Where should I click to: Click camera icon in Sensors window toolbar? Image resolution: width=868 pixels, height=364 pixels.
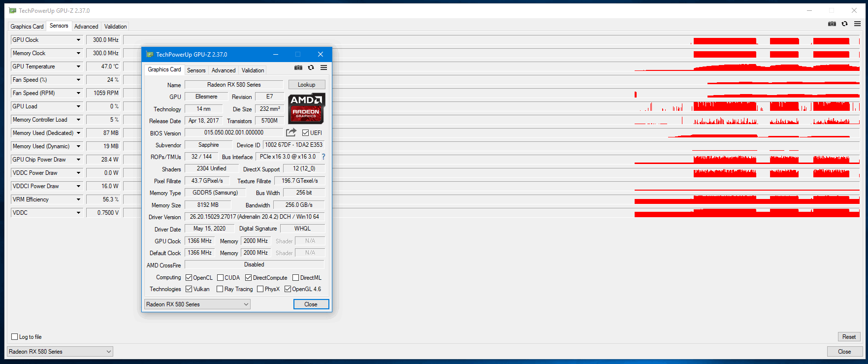[x=832, y=24]
